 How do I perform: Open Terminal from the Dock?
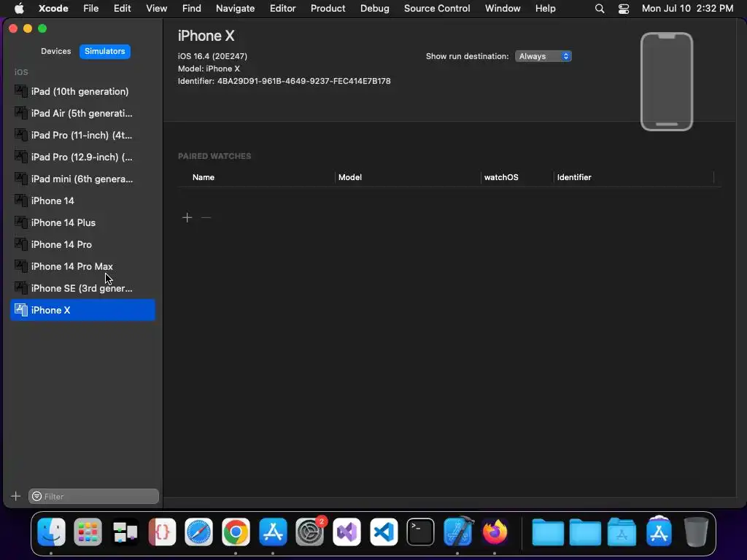(x=421, y=532)
